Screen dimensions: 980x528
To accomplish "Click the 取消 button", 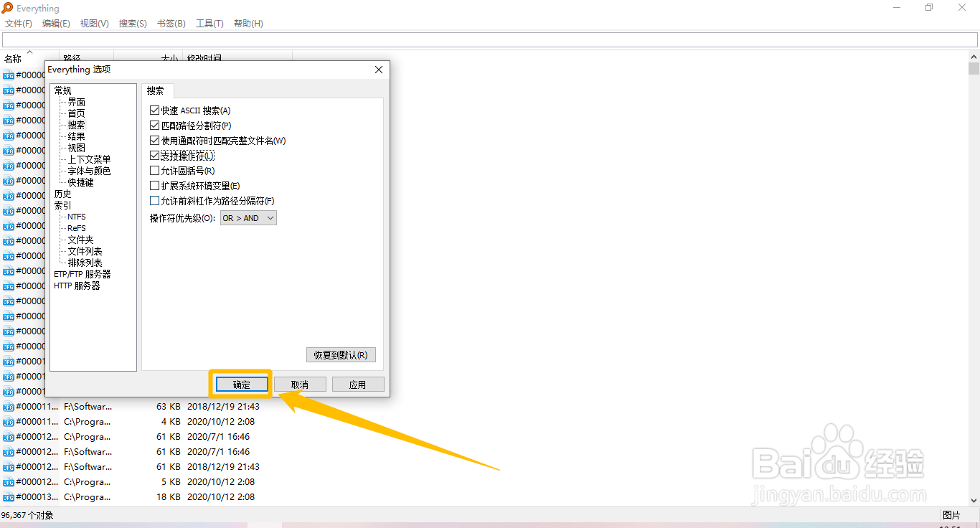I will tap(300, 385).
